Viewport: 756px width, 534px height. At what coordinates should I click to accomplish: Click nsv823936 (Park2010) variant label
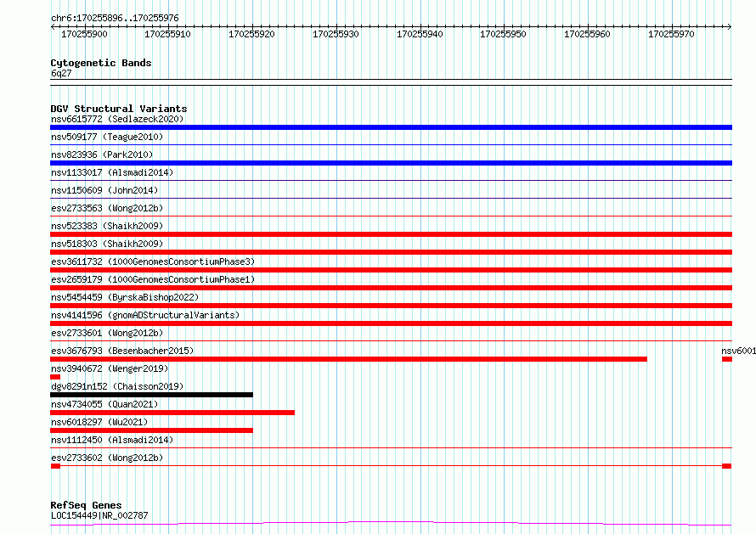(102, 155)
